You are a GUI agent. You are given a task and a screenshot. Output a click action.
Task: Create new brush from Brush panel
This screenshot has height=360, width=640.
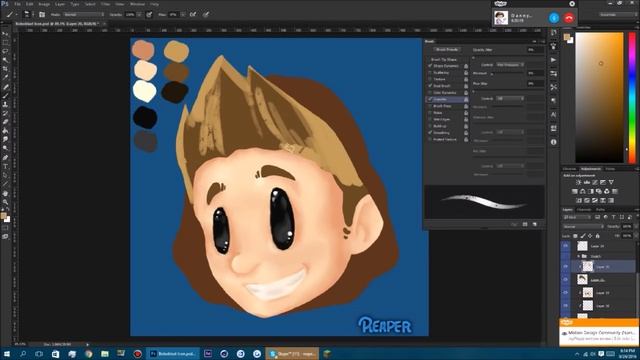[x=535, y=224]
